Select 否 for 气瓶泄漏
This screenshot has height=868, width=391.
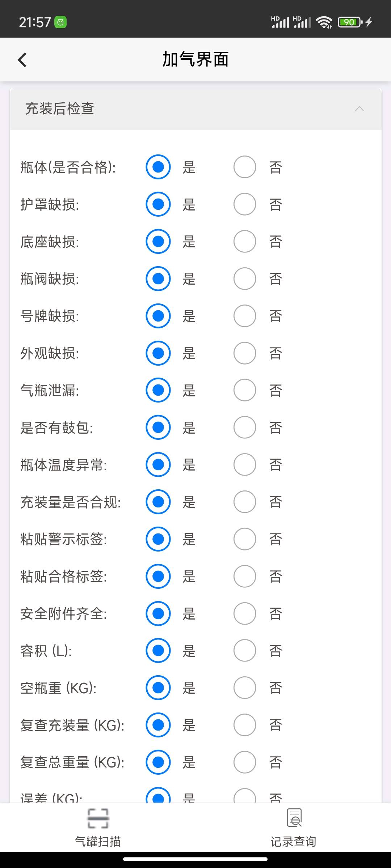coord(245,390)
